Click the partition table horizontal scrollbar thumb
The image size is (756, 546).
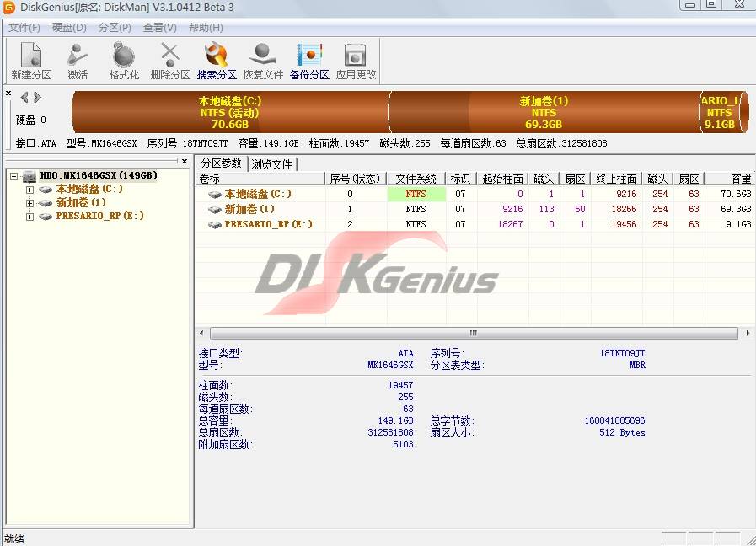tap(474, 333)
